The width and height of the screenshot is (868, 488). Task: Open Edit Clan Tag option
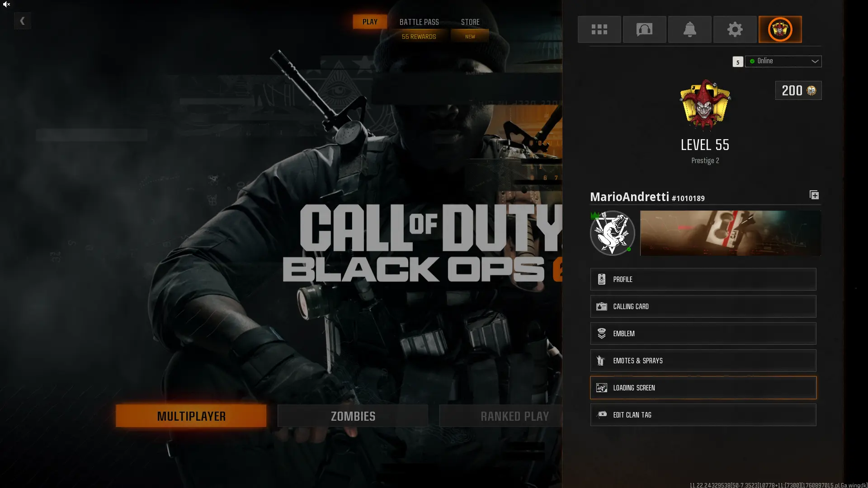pyautogui.click(x=703, y=415)
